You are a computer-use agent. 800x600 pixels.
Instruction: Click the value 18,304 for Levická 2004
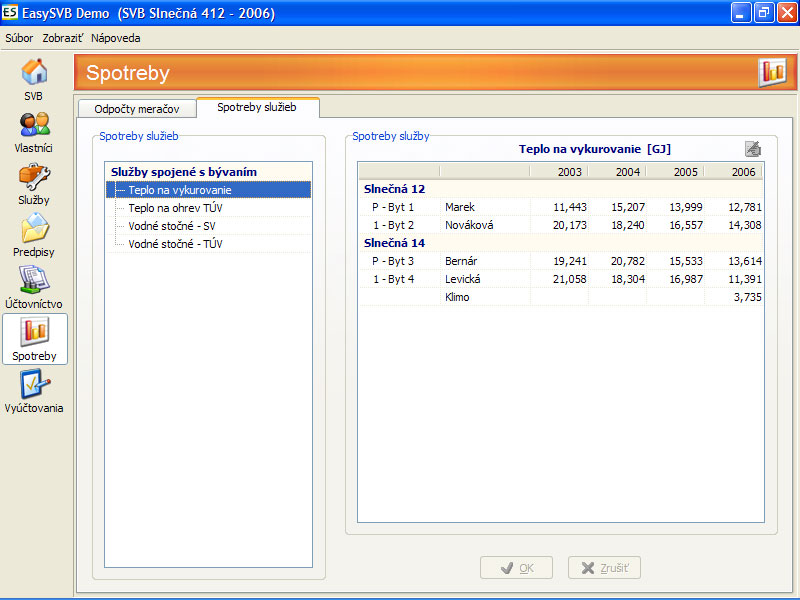(x=628, y=279)
